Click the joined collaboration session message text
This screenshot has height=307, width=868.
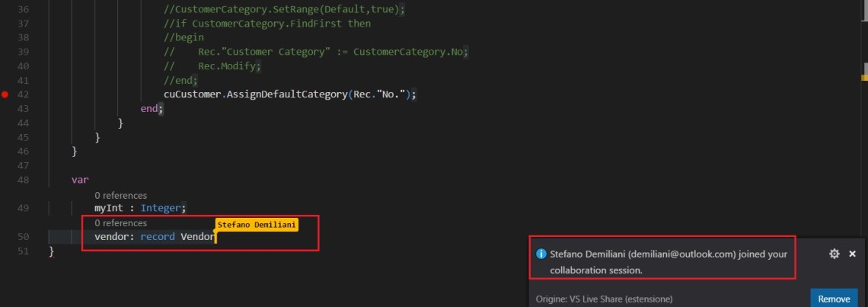point(668,261)
